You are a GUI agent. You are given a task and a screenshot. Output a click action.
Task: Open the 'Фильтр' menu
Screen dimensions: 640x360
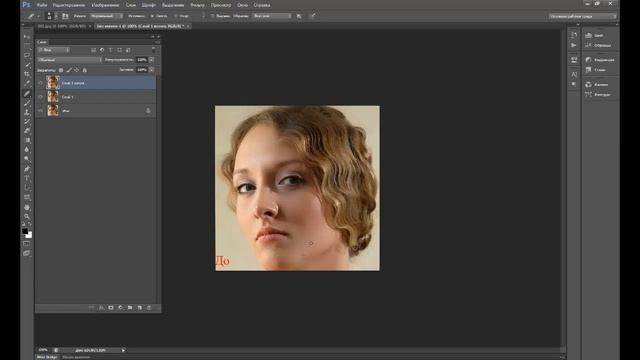[197, 5]
